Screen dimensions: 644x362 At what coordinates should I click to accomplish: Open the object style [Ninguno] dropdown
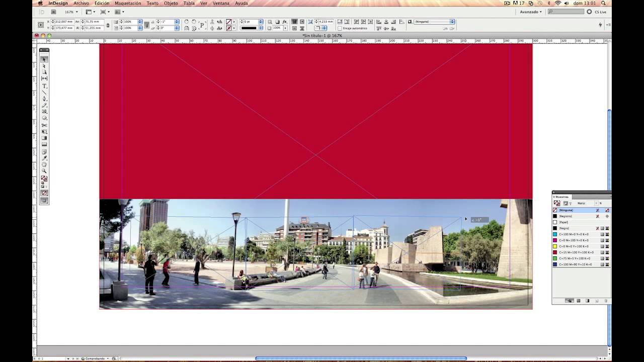click(x=452, y=22)
